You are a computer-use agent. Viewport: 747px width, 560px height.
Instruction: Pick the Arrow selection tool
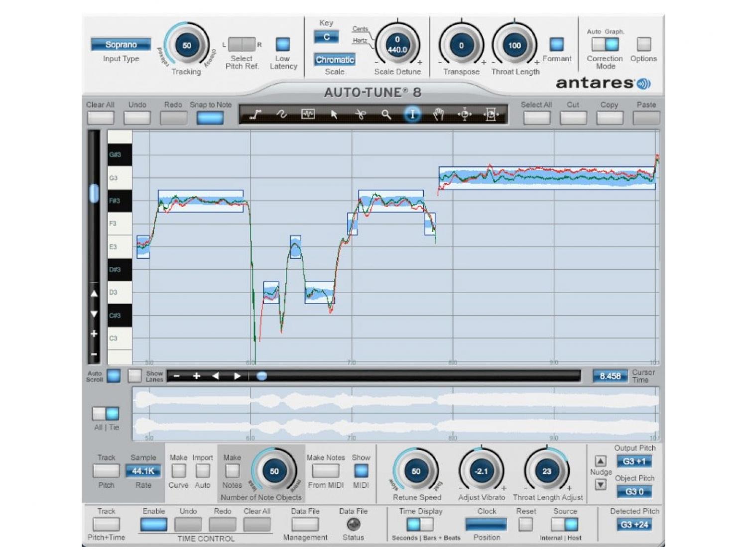click(334, 115)
